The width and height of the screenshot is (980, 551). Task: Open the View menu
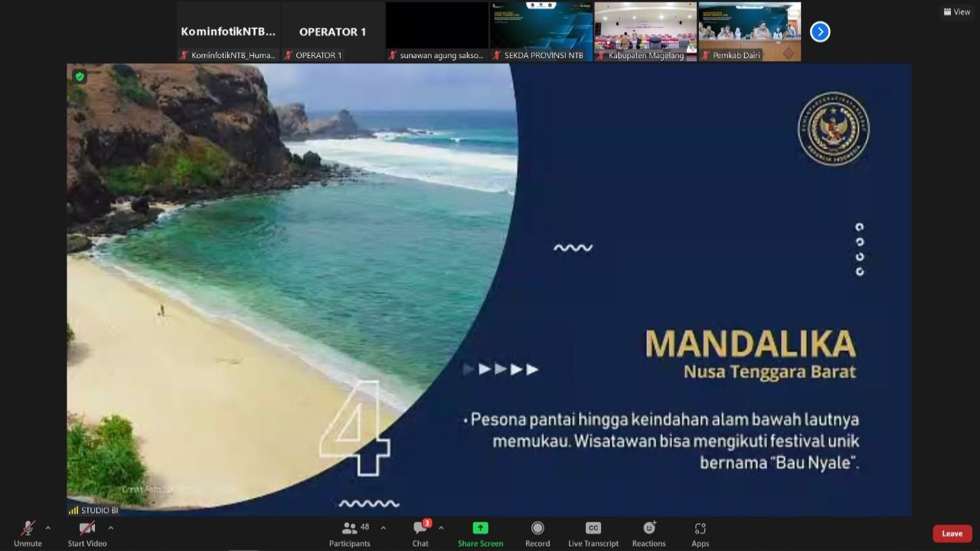point(956,11)
